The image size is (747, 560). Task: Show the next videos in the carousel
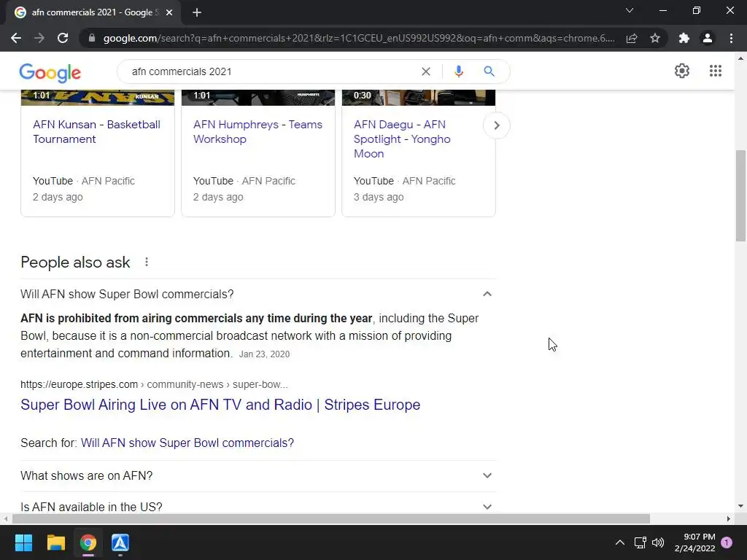point(496,125)
